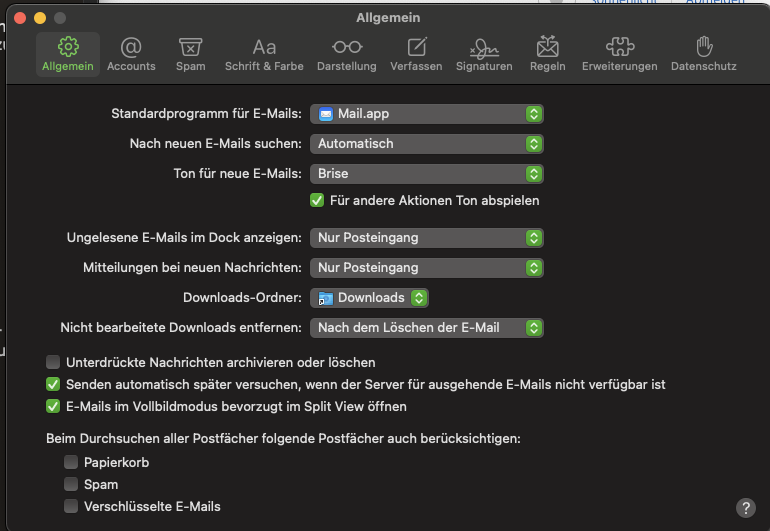The width and height of the screenshot is (770, 531).
Task: Open the Signaturen pane
Action: tap(484, 54)
